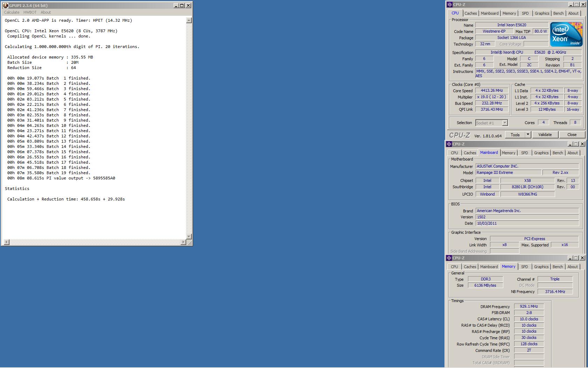Select Memory tab in middle Mainboard CPU-Z window
The width and height of the screenshot is (588, 368).
508,153
